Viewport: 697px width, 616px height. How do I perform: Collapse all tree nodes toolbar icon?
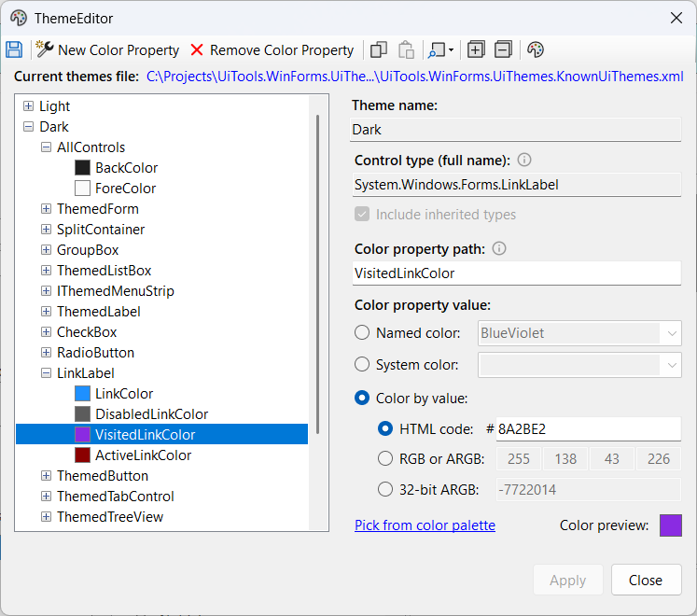[503, 49]
